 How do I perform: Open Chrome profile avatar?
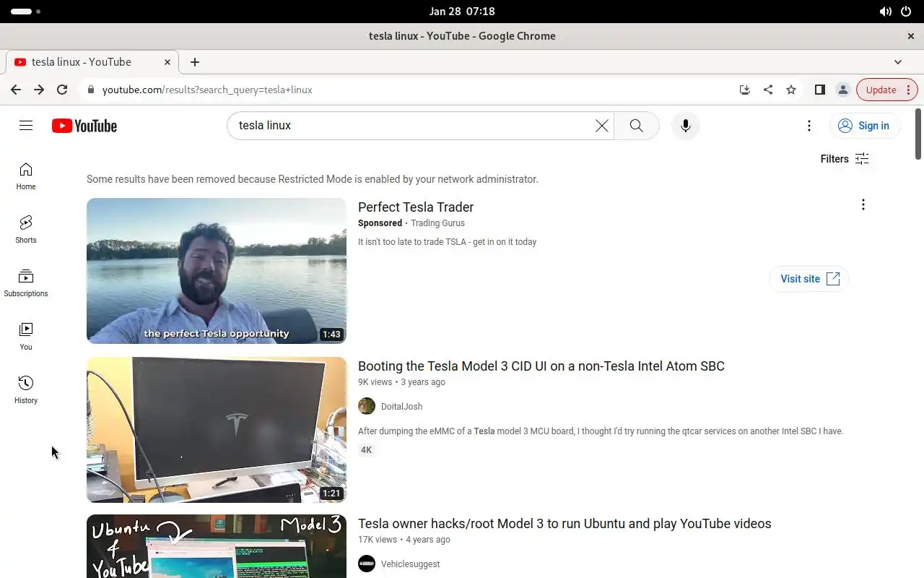842,90
